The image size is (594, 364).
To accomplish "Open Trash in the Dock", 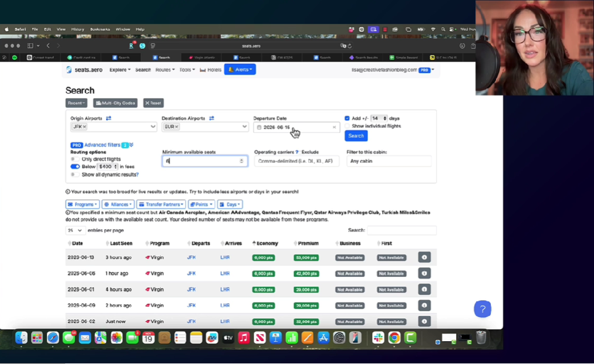I will pyautogui.click(x=481, y=338).
